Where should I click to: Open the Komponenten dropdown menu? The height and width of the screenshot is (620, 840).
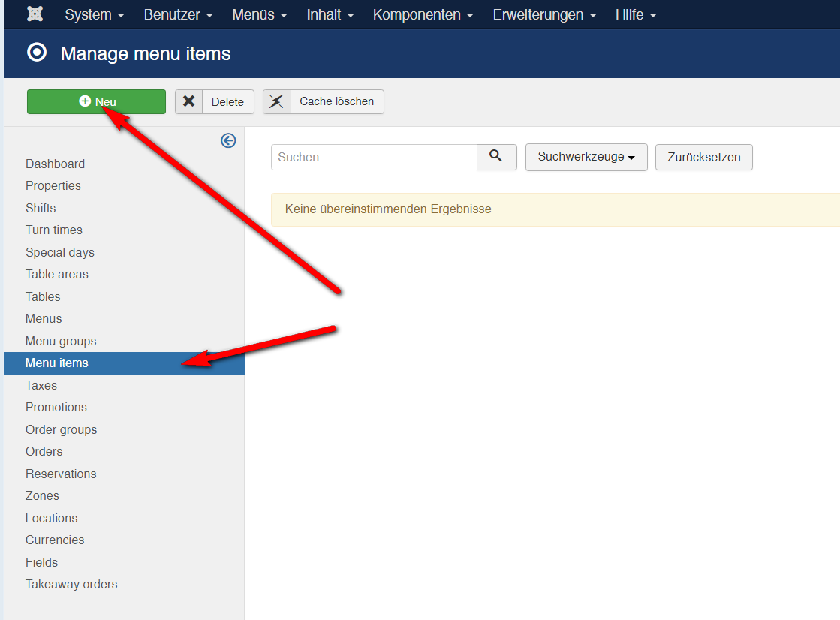423,14
